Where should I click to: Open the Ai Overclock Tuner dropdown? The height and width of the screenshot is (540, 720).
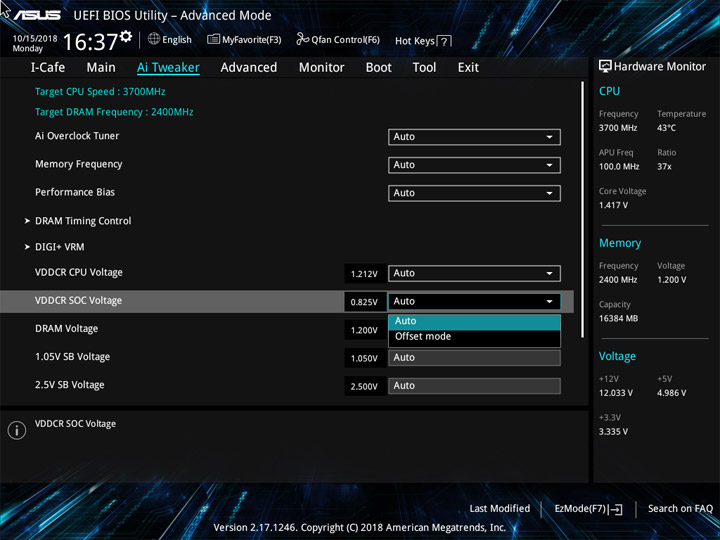[474, 137]
